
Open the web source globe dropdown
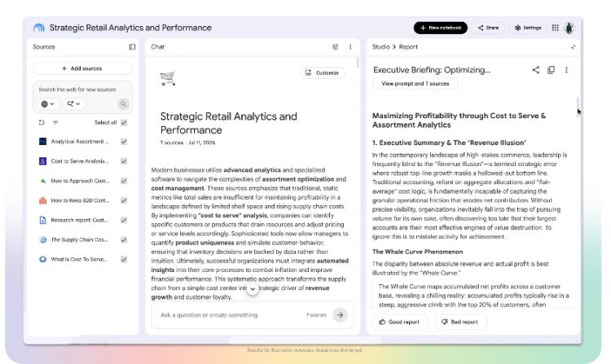coord(48,104)
